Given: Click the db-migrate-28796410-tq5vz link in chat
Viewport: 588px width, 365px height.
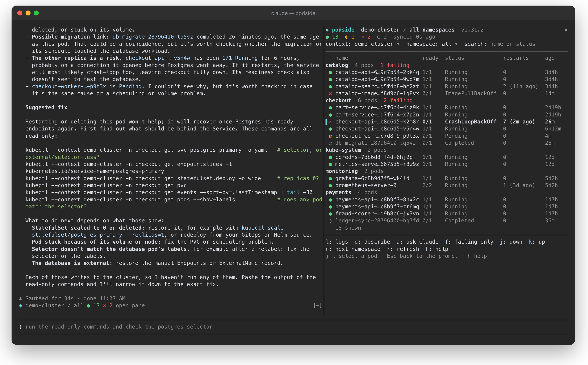Looking at the screenshot, I should [x=153, y=37].
